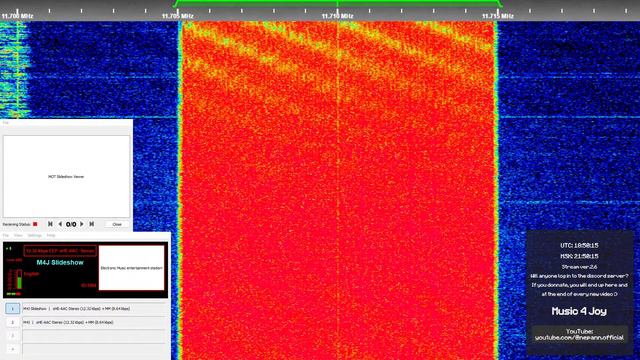Viewport: 640px width, 360px height.
Task: Open the View menu of the decoder window
Action: coord(18,236)
